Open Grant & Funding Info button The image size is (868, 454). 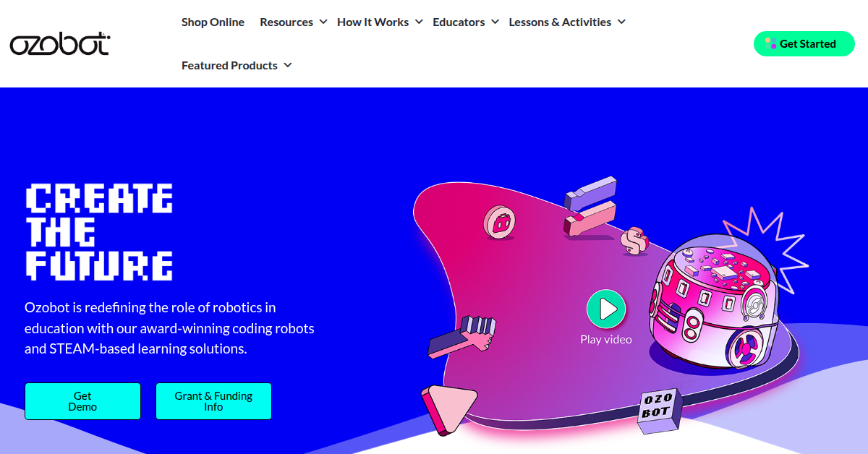[213, 401]
